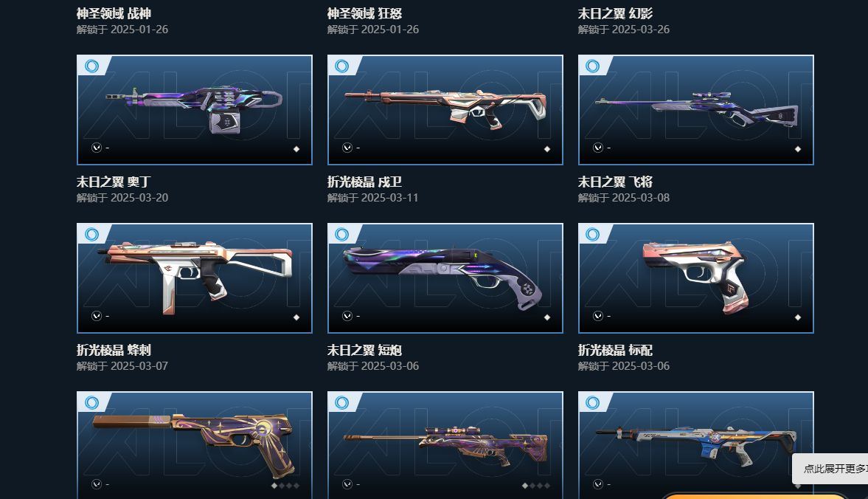Click the blue ring icon on 末日之翼 飞将 card

592,66
